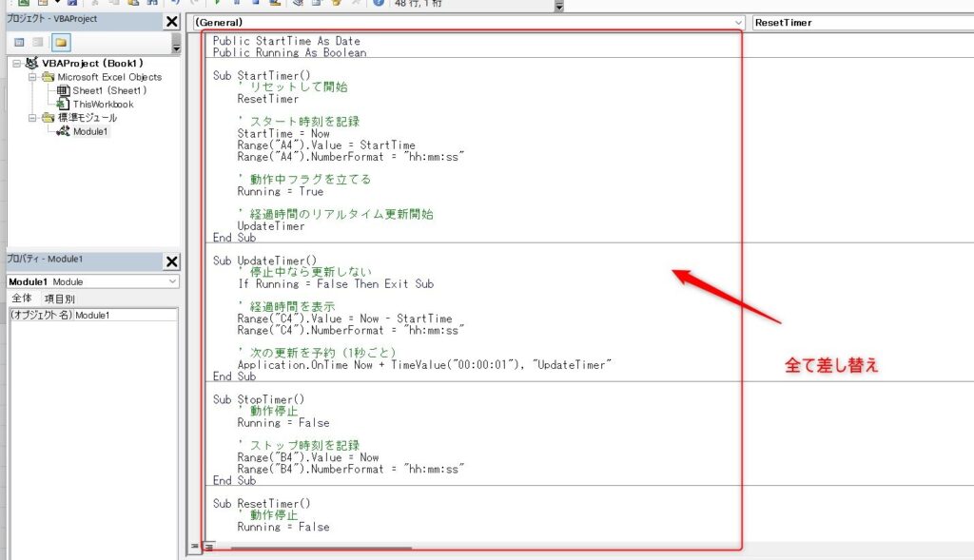Click the Microsoft Excel Objects folder icon
974x560 pixels.
[x=48, y=77]
